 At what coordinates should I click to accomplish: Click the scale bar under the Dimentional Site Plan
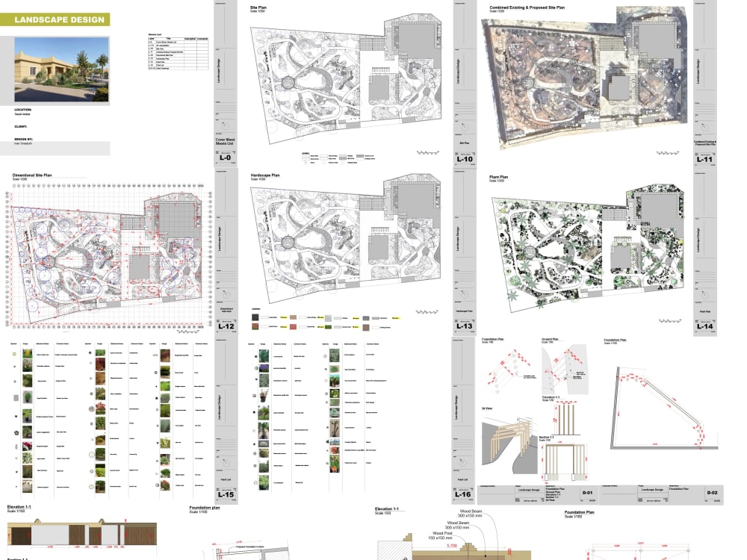point(187,331)
